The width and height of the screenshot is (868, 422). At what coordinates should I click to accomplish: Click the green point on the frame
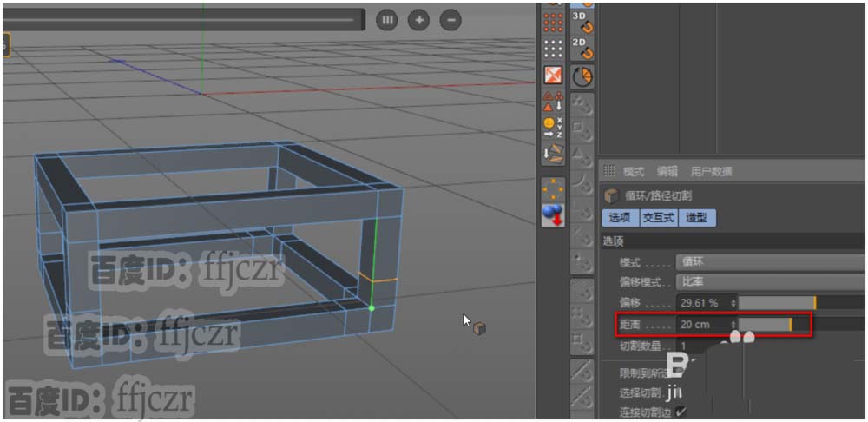[x=372, y=308]
